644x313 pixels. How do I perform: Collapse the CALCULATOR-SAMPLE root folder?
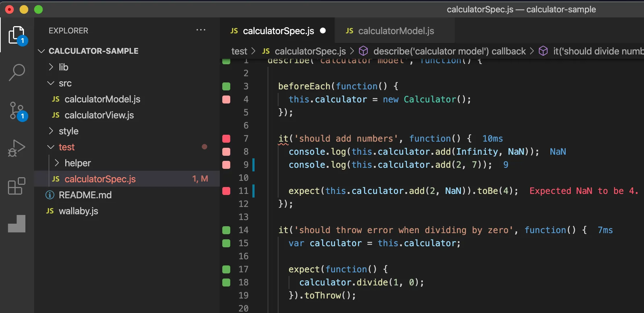pos(41,51)
